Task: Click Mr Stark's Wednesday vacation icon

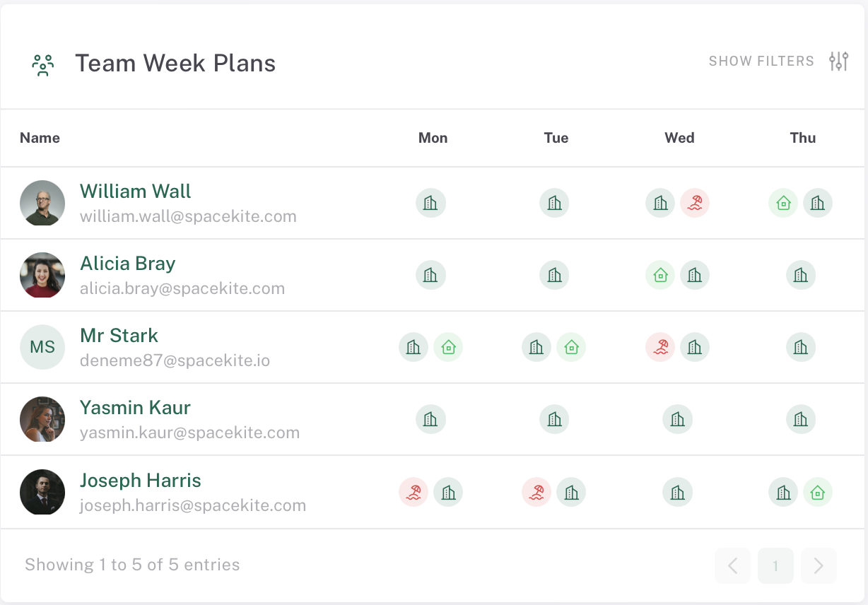Action: [x=660, y=347]
